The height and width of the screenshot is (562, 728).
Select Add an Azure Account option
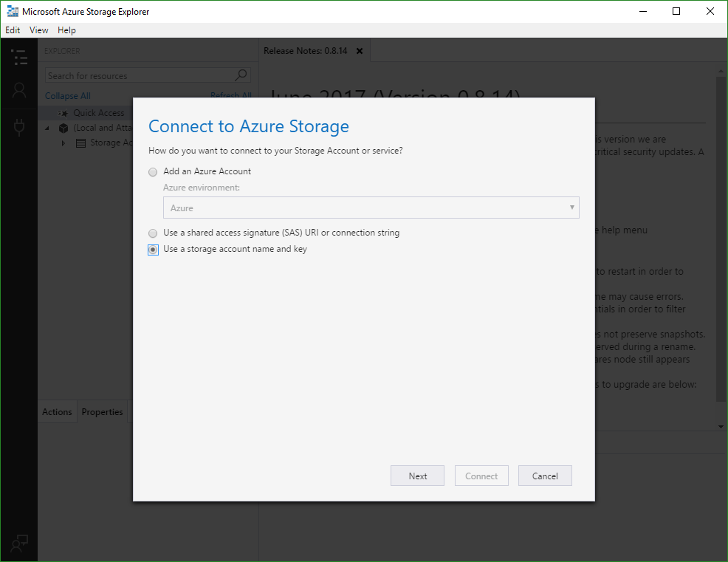(153, 171)
